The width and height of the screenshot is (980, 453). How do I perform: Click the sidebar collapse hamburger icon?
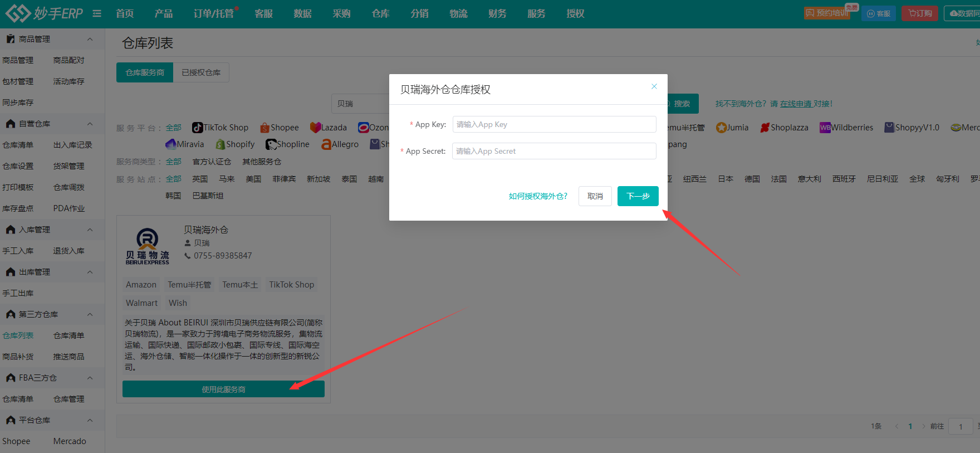[x=97, y=13]
